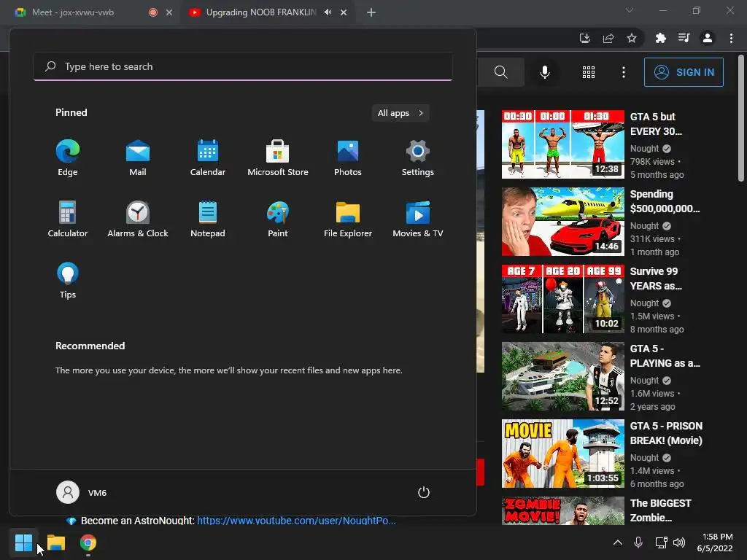Open File Explorer from the taskbar

pyautogui.click(x=55, y=542)
